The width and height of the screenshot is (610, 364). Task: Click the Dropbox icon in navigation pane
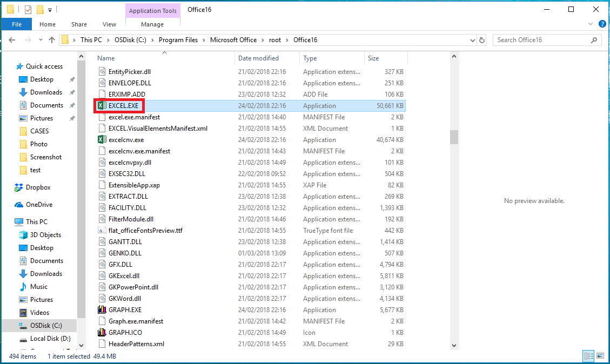(x=19, y=187)
